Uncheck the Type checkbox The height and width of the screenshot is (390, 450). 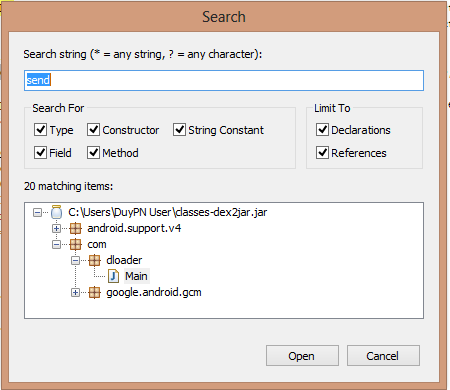pos(40,130)
